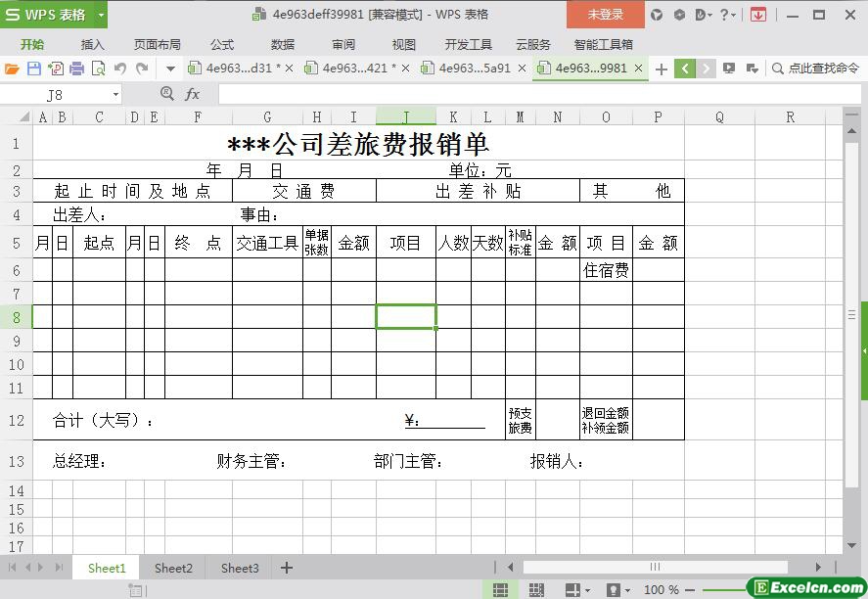Click the 未登录 login button
Image resolution: width=868 pixels, height=599 pixels.
tap(605, 15)
